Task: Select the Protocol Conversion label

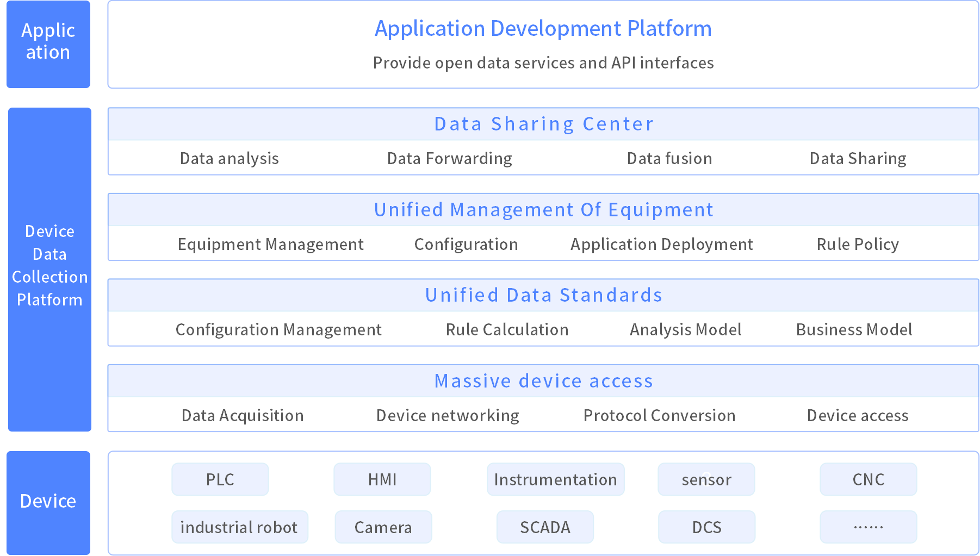Action: (659, 415)
